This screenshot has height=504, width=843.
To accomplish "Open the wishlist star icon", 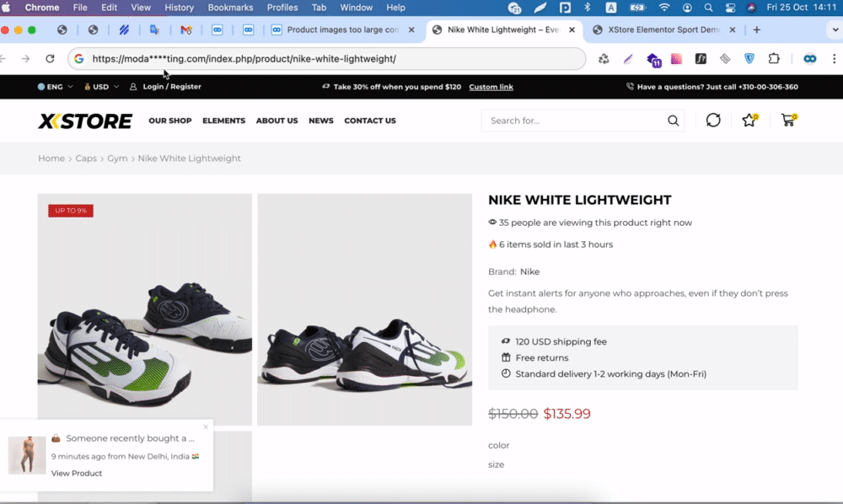I will click(x=749, y=120).
